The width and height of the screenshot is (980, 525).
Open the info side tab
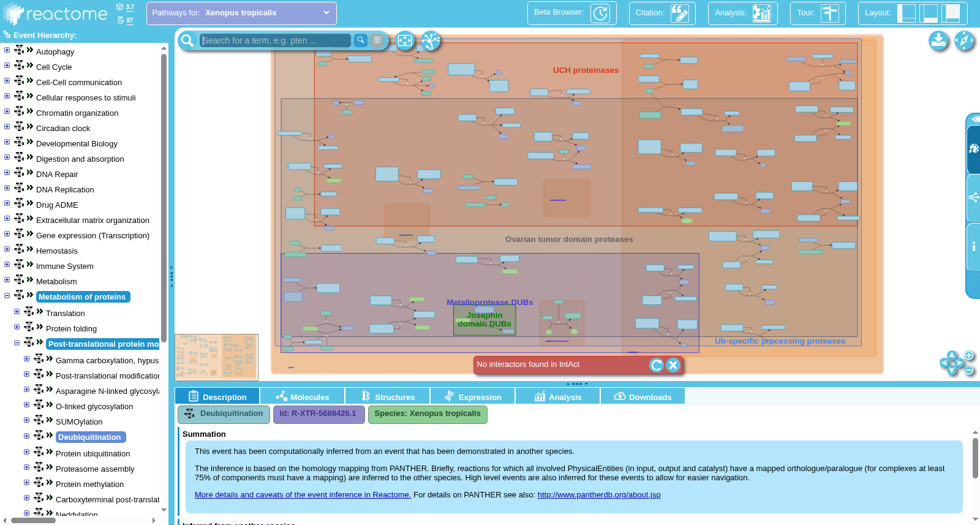(973, 247)
